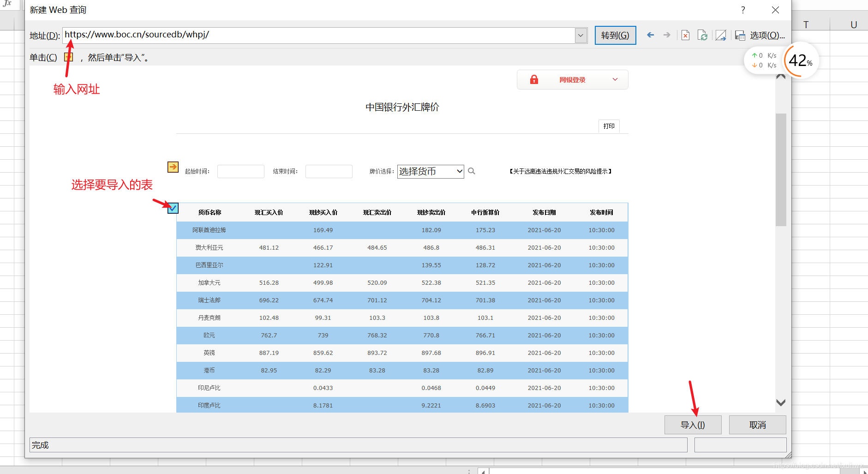Viewport: 868px width, 474px height.
Task: Click the 起始时间 start date field
Action: click(x=240, y=171)
